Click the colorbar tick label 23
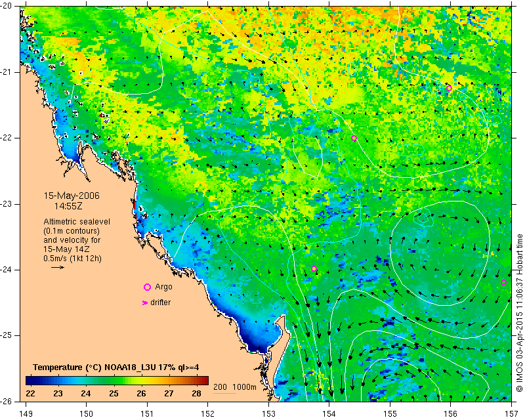Image resolution: width=525 pixels, height=420 pixels. 58,393
